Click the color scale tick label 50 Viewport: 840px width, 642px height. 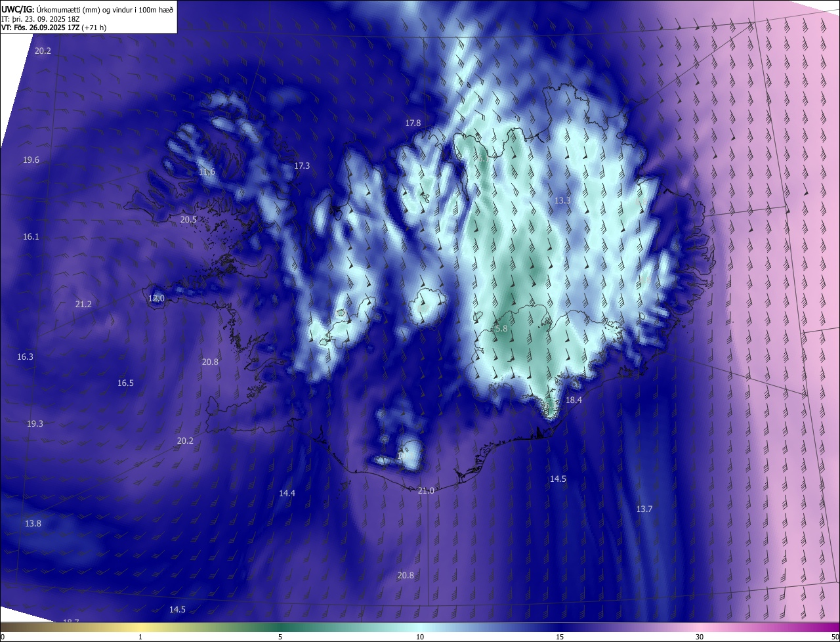pos(835,637)
